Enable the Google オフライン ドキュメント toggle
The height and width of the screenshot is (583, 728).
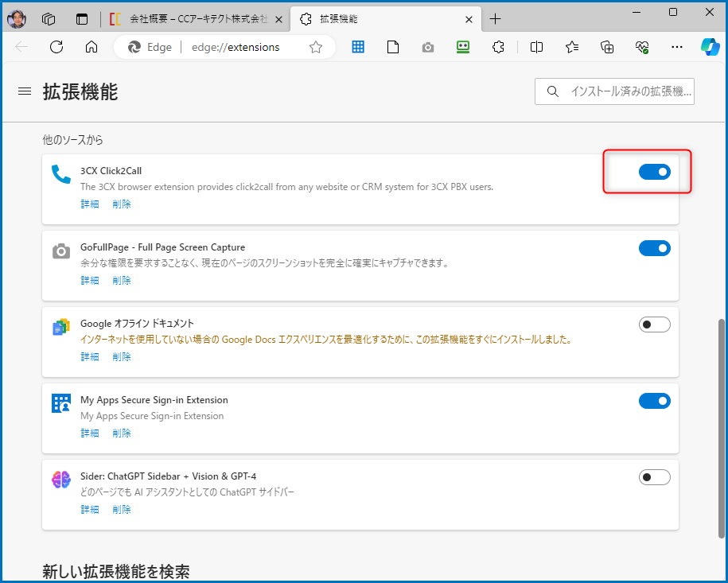pos(655,325)
